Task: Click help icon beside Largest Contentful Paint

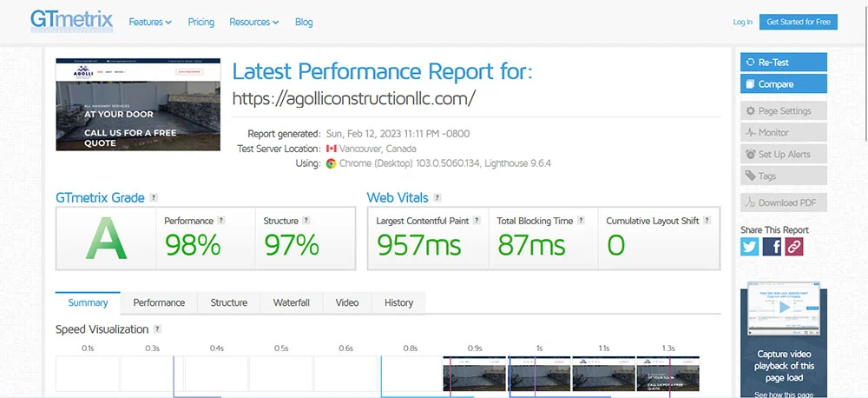Action: coord(477,221)
